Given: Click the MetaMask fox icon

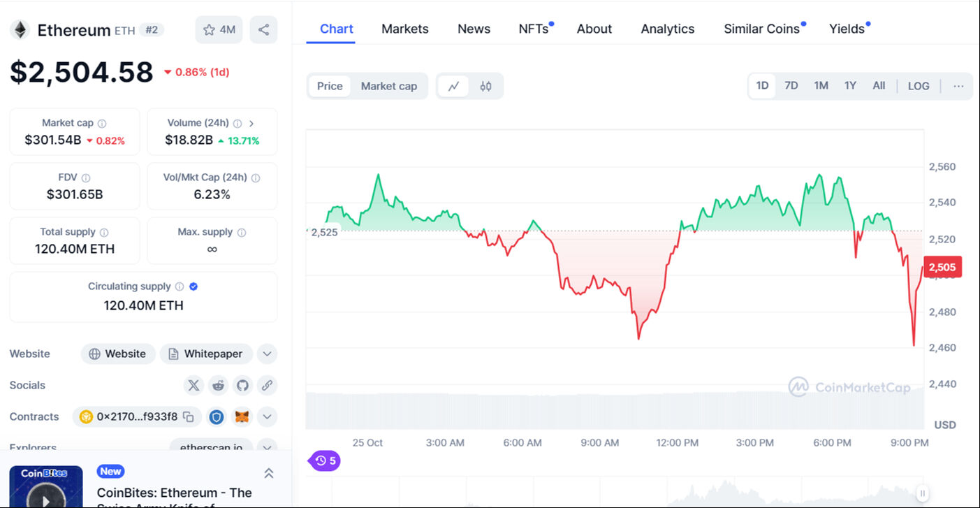Looking at the screenshot, I should [241, 417].
